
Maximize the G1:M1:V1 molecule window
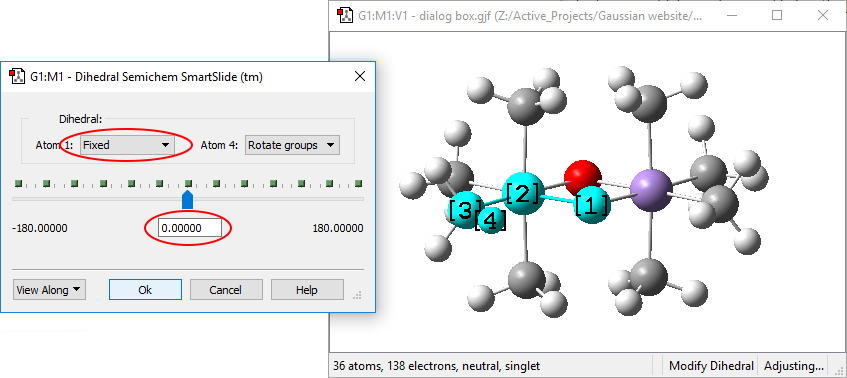click(x=777, y=16)
